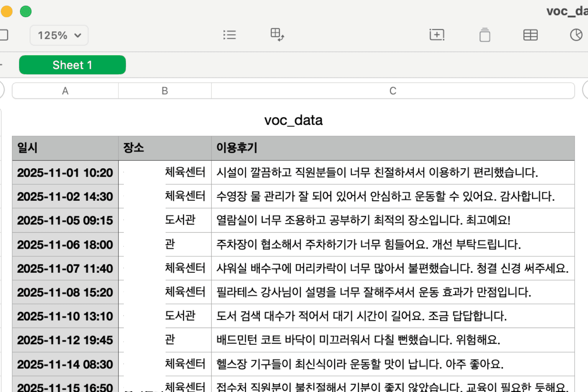Viewport: 588px width, 392px height.
Task: Click the Insert text box plus icon
Action: 437,35
